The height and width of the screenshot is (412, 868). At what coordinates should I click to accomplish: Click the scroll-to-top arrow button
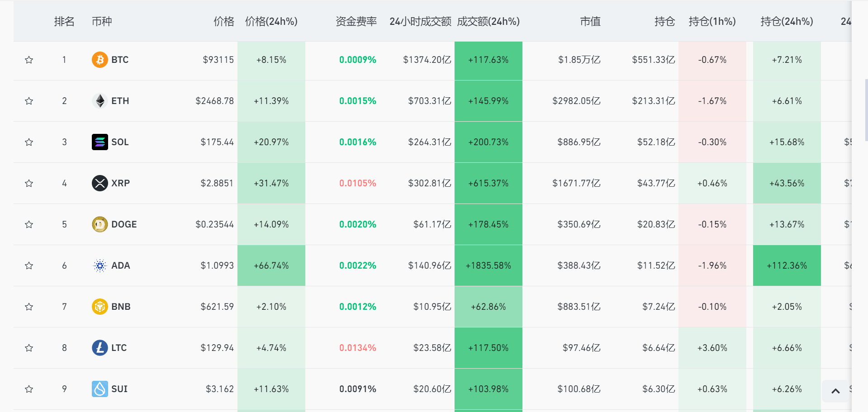(x=835, y=391)
